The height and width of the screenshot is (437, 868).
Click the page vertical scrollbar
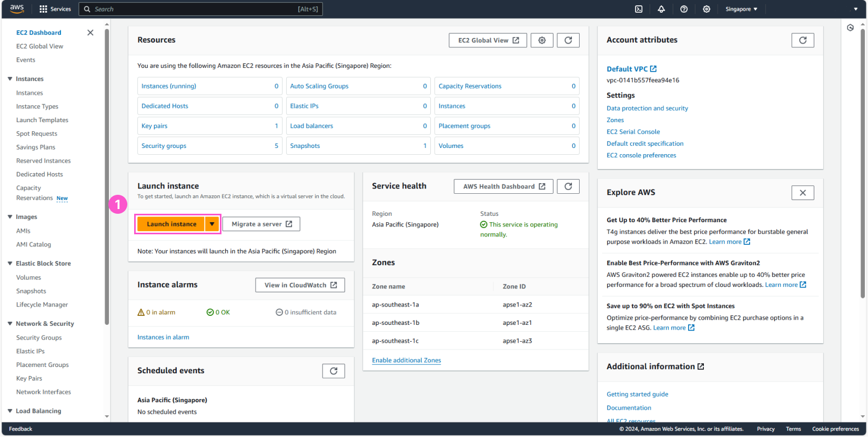(863, 163)
